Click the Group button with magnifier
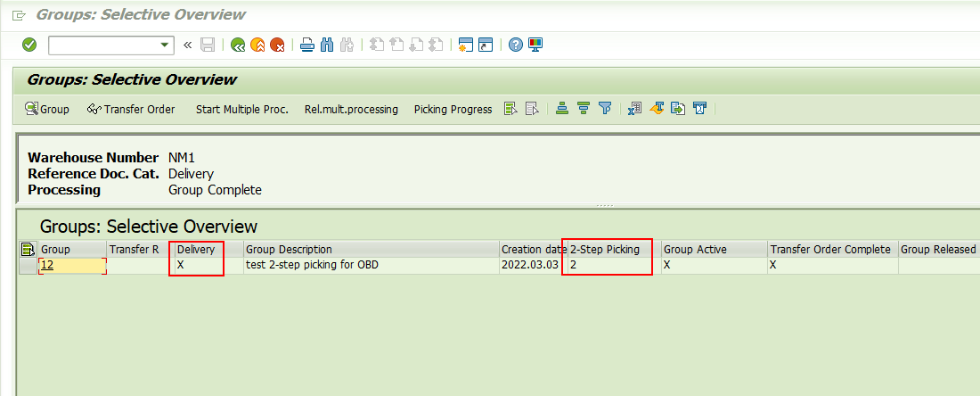Screen dimensions: 980x396 click(x=47, y=109)
